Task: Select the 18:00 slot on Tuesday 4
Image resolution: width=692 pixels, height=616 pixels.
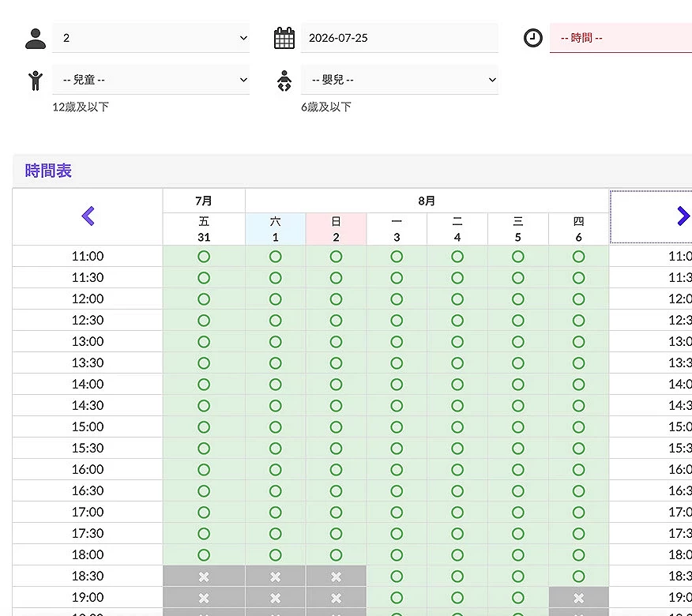Action: [x=457, y=555]
